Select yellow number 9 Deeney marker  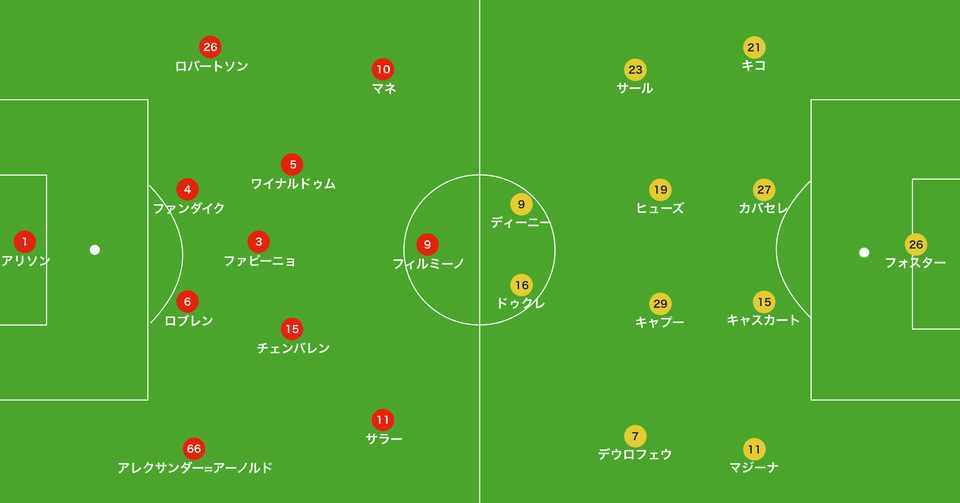pyautogui.click(x=521, y=204)
